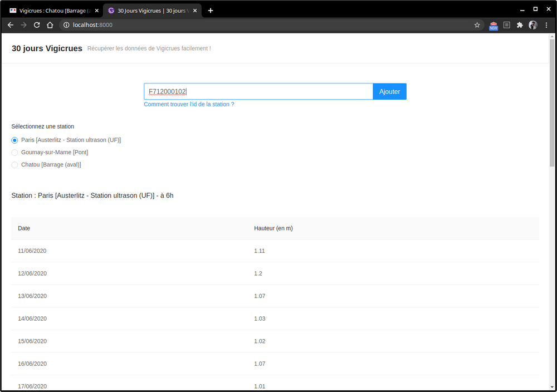Switch to the Vigicrues : Chatou tab
557x392 pixels.
point(53,11)
